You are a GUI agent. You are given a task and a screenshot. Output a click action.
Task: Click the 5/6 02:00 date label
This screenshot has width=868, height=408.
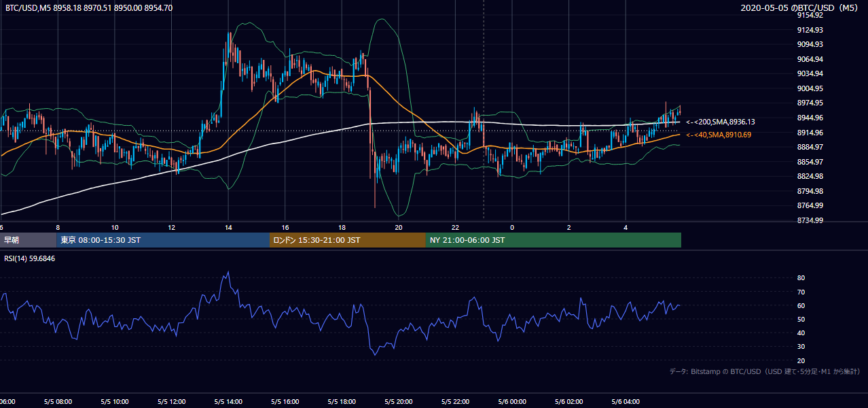point(569,401)
